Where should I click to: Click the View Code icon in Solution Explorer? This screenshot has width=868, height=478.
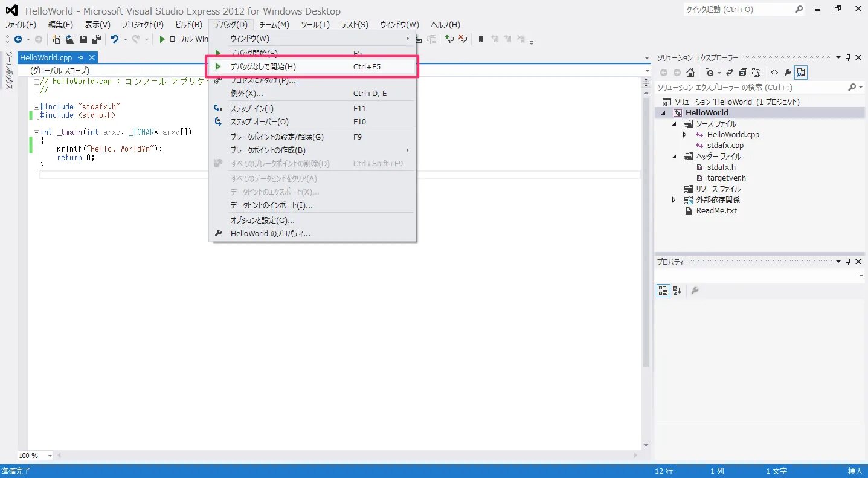click(x=774, y=73)
